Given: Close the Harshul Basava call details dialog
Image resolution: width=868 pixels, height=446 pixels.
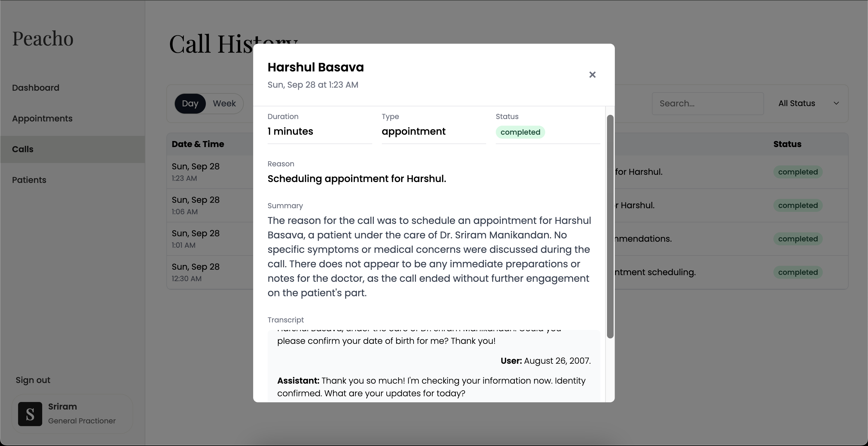Looking at the screenshot, I should tap(592, 75).
